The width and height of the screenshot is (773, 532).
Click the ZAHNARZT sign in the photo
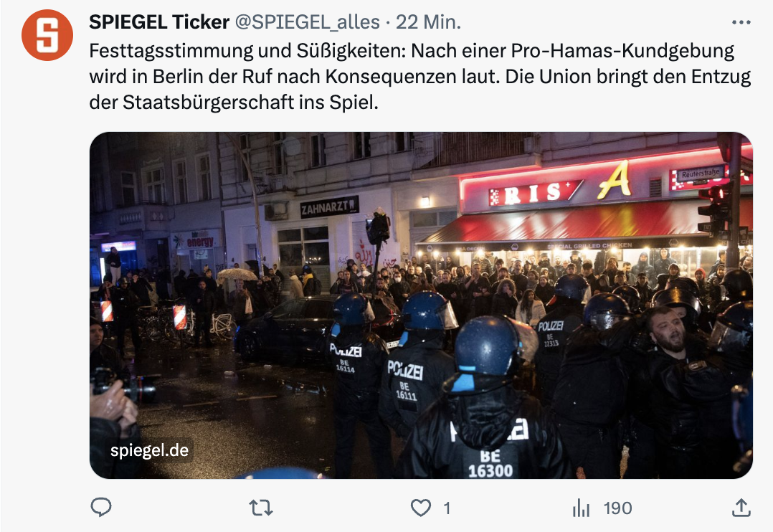tap(329, 207)
